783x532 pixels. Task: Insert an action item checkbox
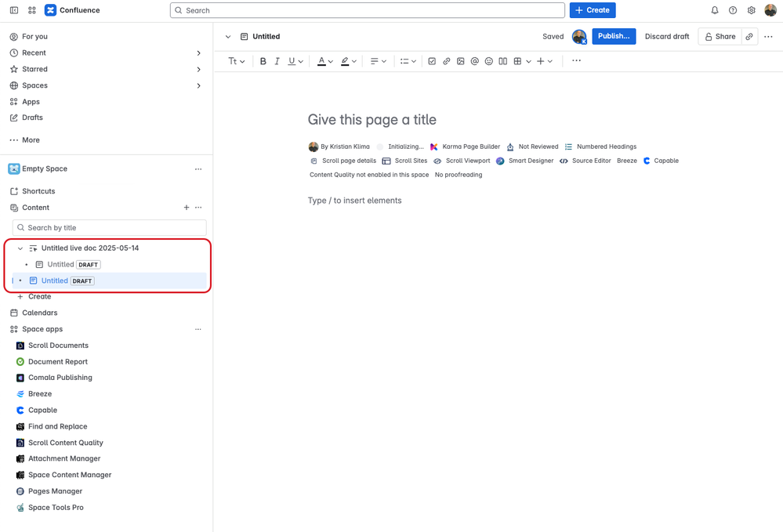point(432,61)
